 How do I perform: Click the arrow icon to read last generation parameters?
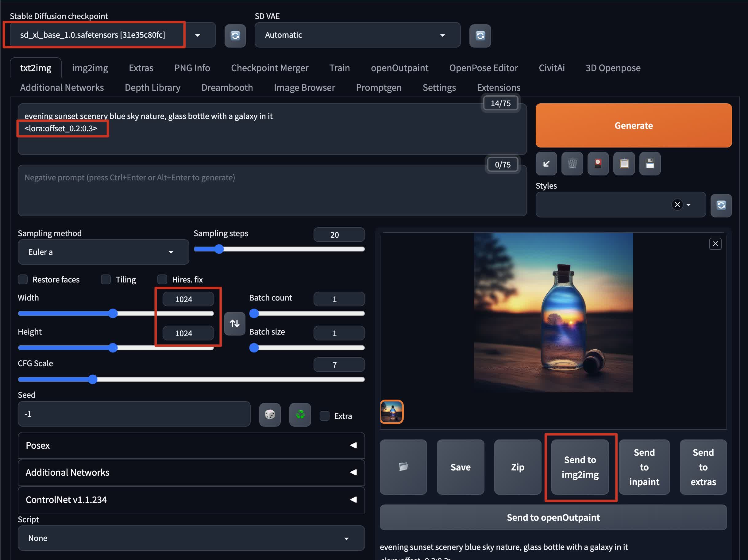pyautogui.click(x=546, y=164)
